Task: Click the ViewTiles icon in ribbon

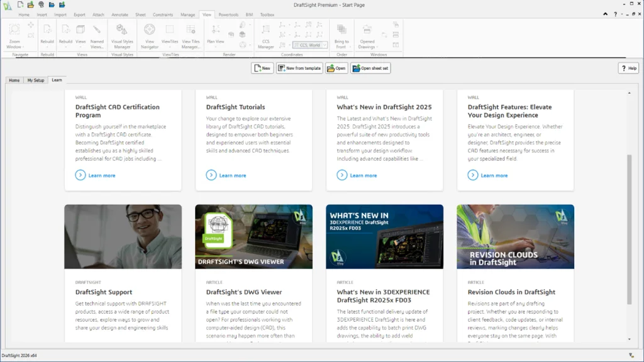Action: (170, 30)
